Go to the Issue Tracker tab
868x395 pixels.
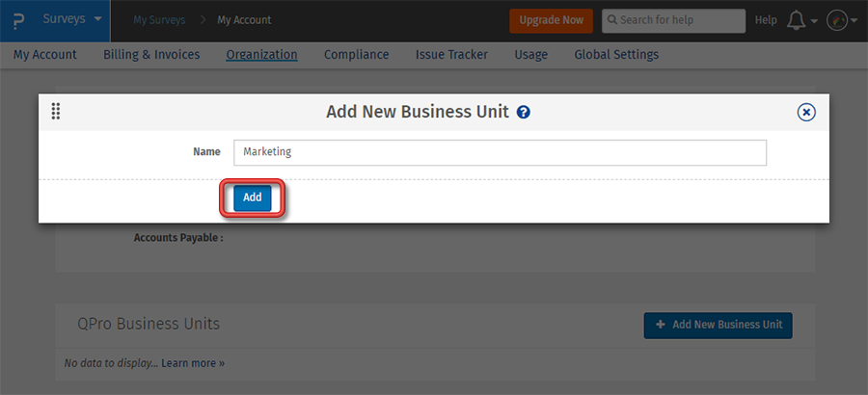451,55
